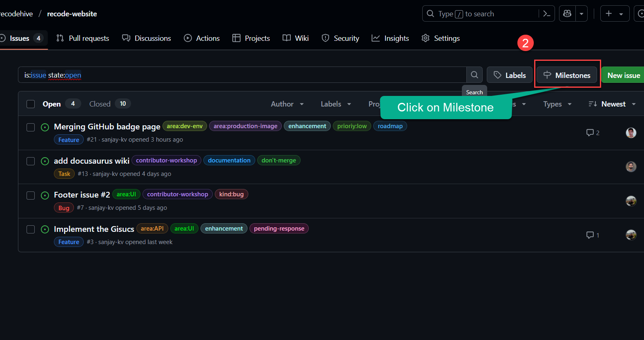Click the open-issue icon of Implement the Gisucs
Viewport: 644px width, 340px height.
click(45, 229)
